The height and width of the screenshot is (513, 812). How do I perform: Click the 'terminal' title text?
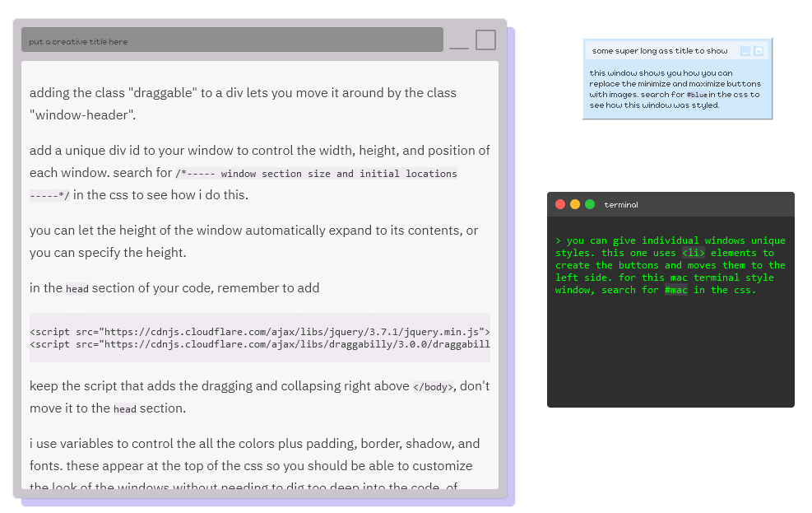click(x=621, y=205)
